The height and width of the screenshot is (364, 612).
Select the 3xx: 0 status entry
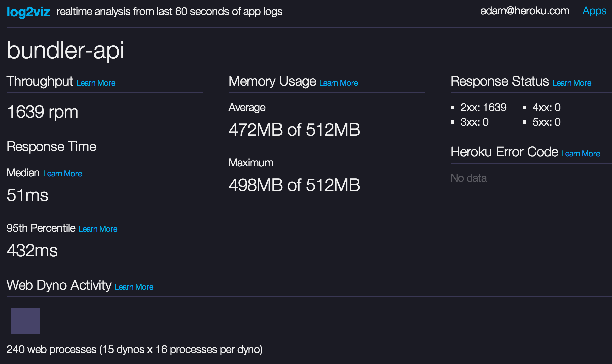pos(474,122)
